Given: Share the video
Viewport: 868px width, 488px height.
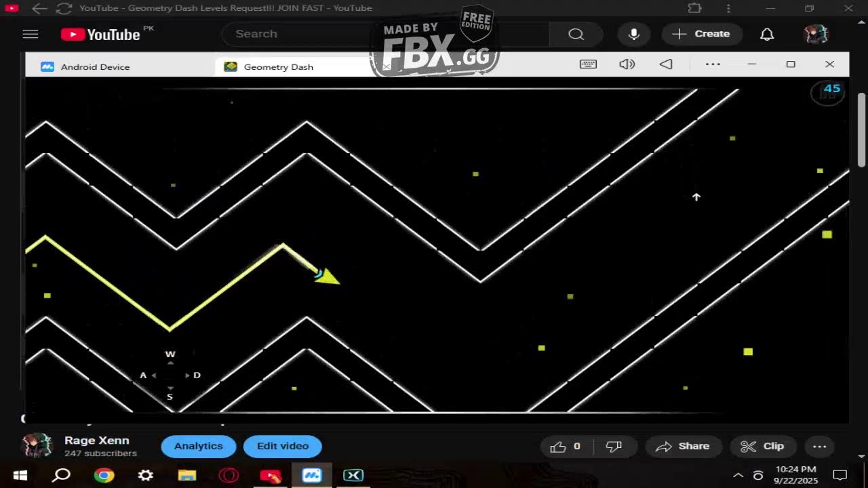Looking at the screenshot, I should pos(683,446).
